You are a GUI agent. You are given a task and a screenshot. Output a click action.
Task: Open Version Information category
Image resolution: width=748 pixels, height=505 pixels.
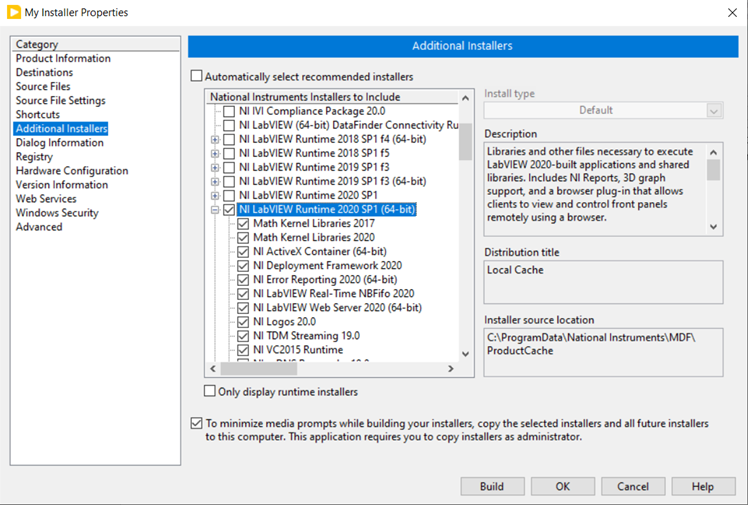coord(62,185)
